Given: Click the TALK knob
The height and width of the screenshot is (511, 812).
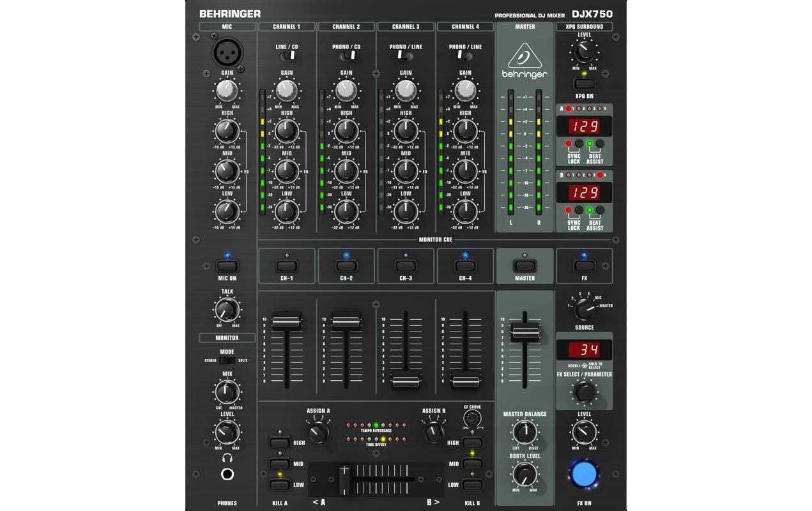Looking at the screenshot, I should click(227, 310).
